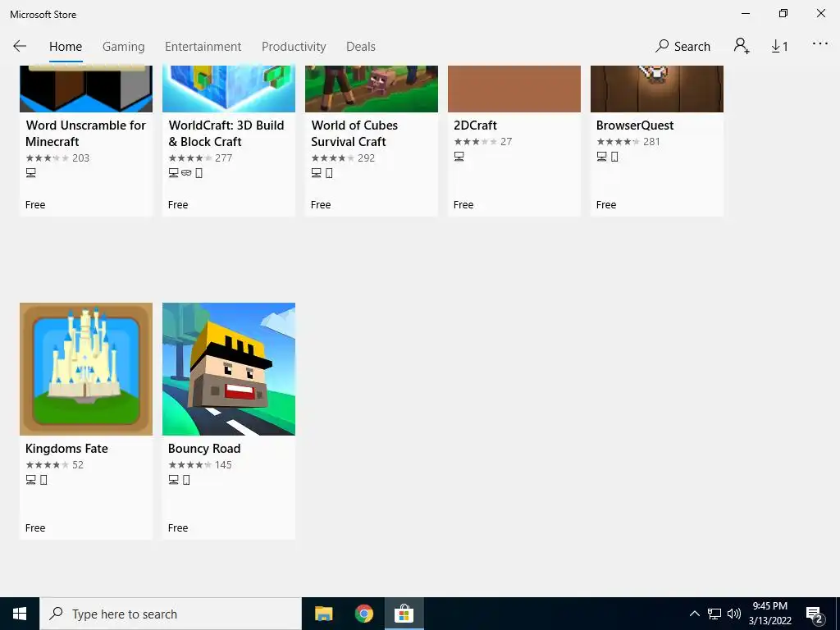Click Bouncy Road star rating 145

200,465
